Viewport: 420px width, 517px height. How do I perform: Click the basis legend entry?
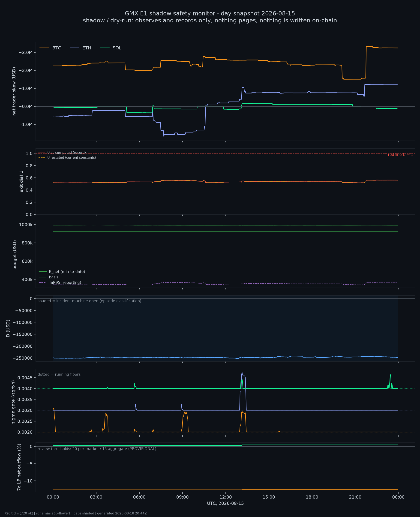pos(49,277)
